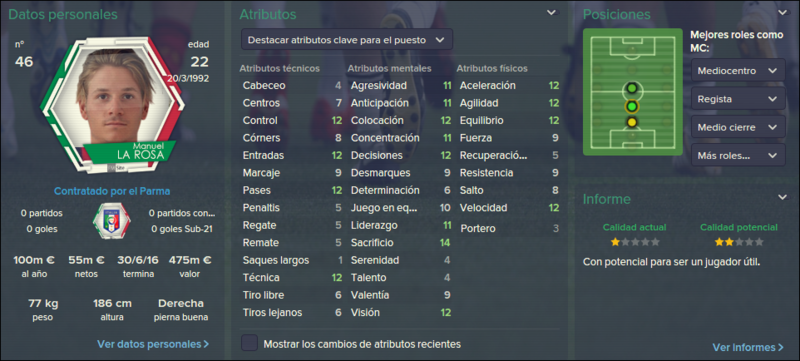Open the Medio cierre role dropdown
This screenshot has height=361, width=800.
click(x=738, y=127)
